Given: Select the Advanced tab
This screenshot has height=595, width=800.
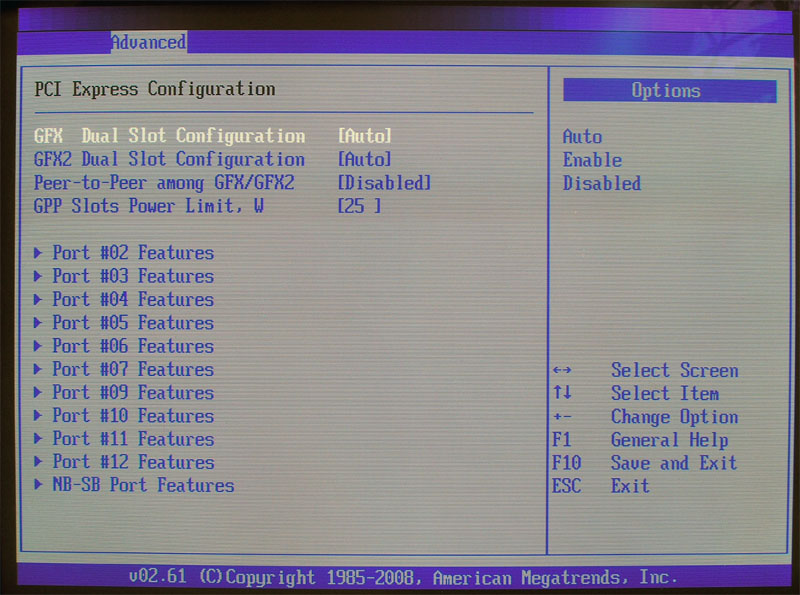Looking at the screenshot, I should (148, 42).
